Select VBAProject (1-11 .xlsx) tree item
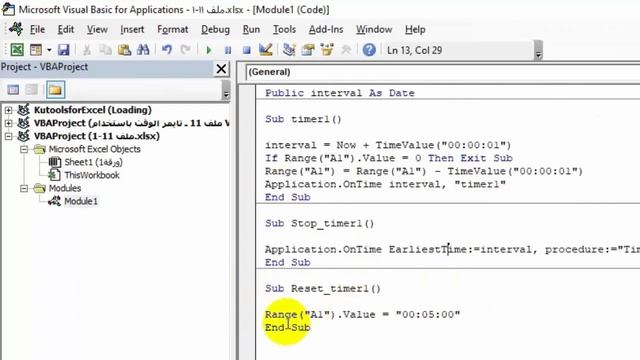The height and width of the screenshot is (360, 640). [97, 136]
